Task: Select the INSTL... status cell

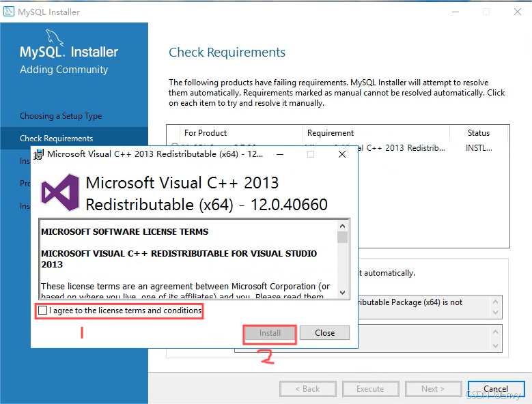Action: click(x=479, y=148)
